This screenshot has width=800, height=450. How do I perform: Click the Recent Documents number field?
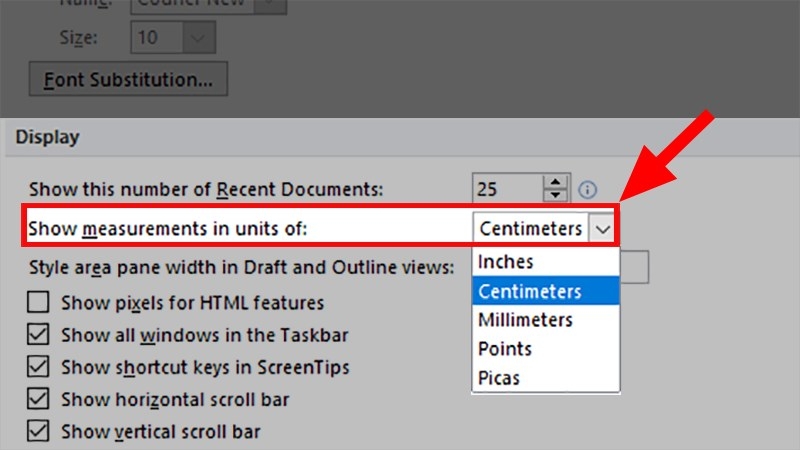point(507,188)
